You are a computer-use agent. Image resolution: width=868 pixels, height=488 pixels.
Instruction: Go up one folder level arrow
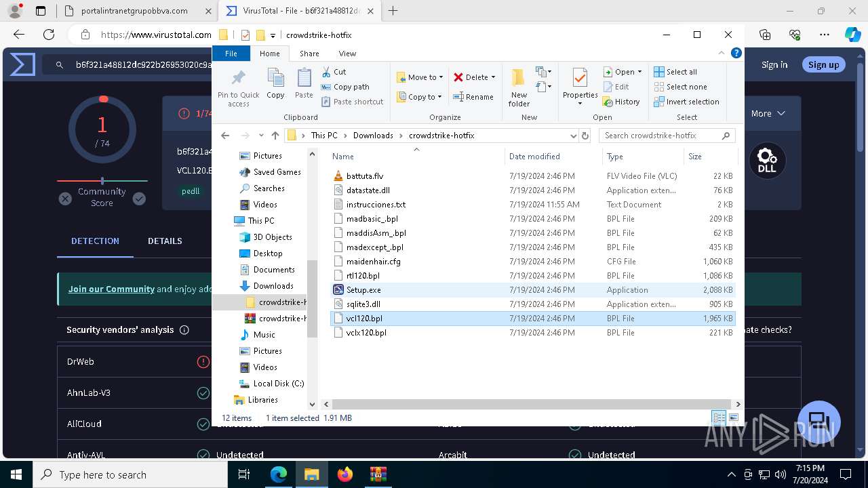[x=275, y=136]
